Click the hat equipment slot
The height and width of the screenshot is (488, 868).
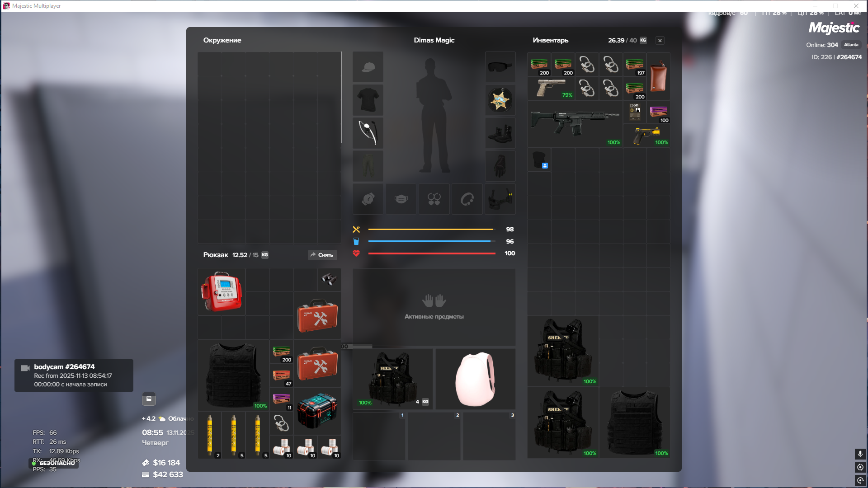(368, 67)
